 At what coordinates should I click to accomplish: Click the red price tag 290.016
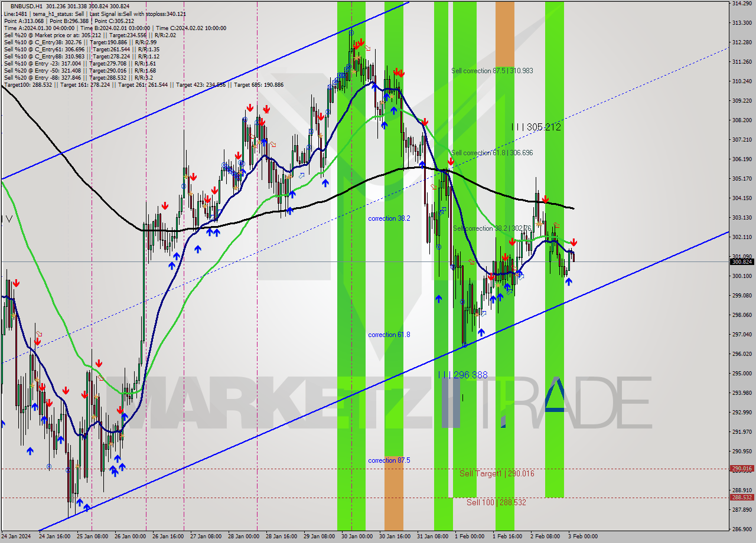(742, 469)
